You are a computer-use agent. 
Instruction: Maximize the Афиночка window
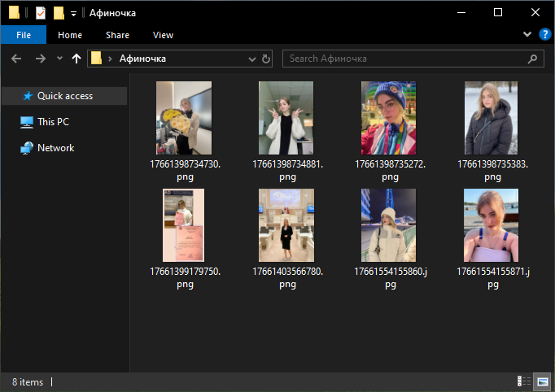coord(498,13)
